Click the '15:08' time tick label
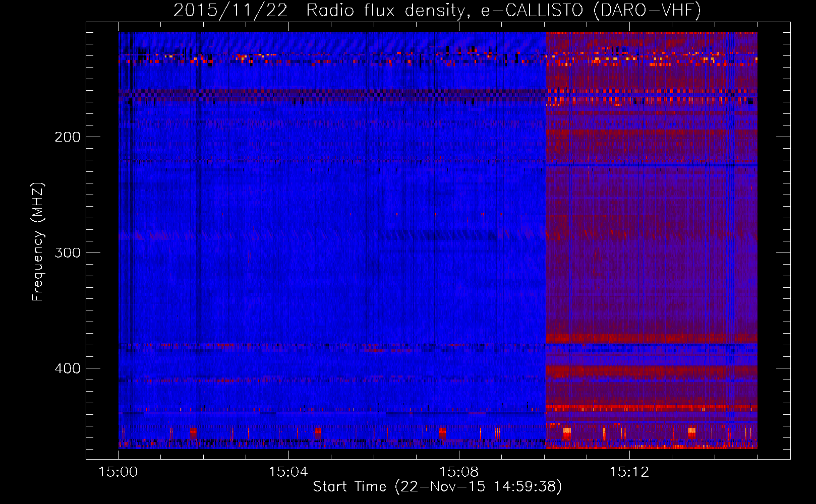Image resolution: width=816 pixels, height=504 pixels. tap(459, 472)
